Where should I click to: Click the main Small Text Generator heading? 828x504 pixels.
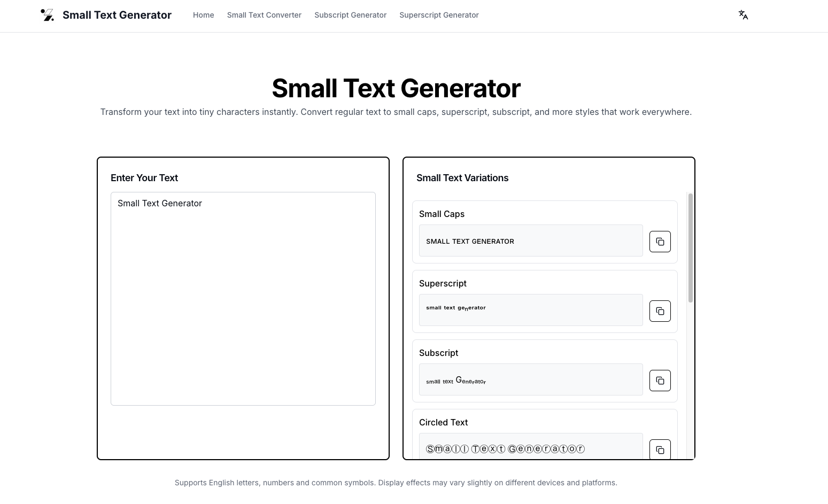click(x=396, y=88)
